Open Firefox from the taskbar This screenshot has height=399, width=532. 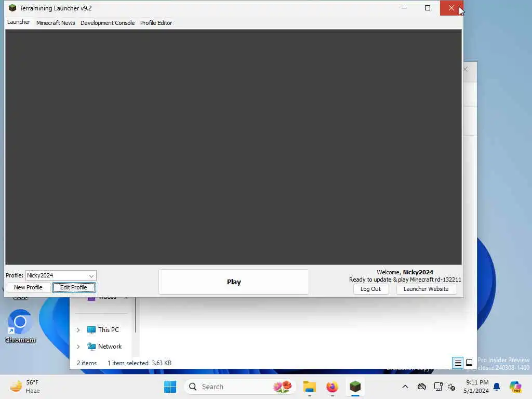coord(332,387)
